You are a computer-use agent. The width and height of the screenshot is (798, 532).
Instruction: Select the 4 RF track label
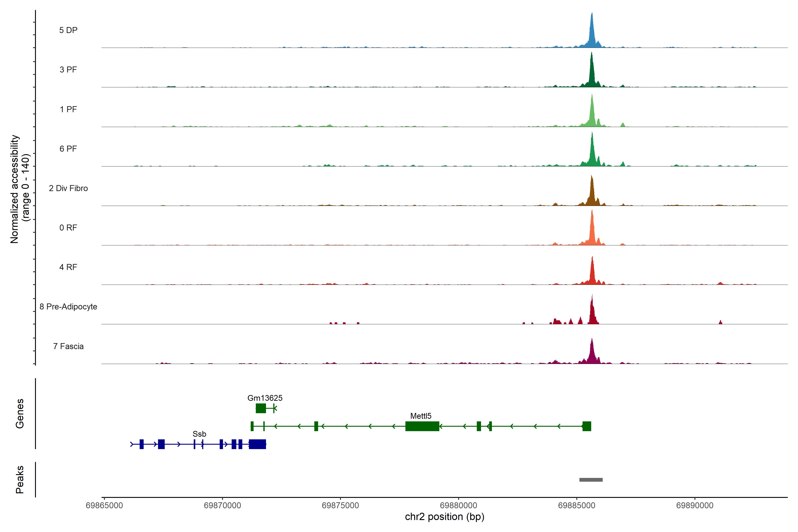click(68, 267)
